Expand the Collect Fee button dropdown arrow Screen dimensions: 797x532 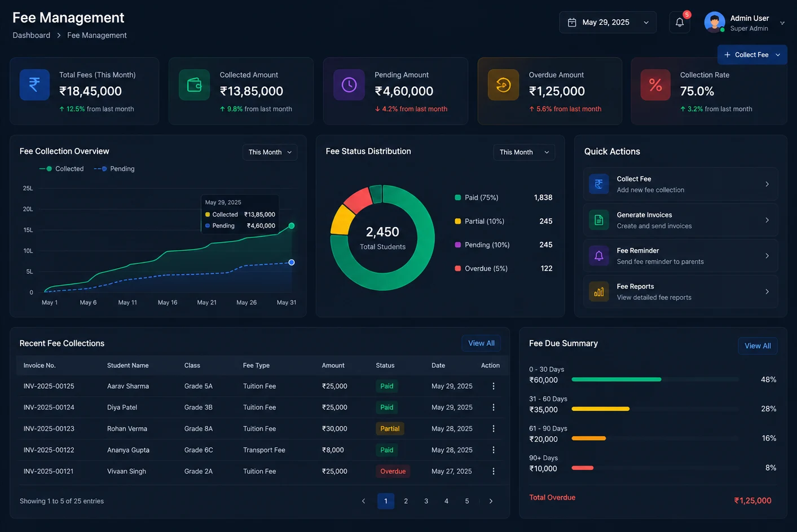click(x=778, y=55)
